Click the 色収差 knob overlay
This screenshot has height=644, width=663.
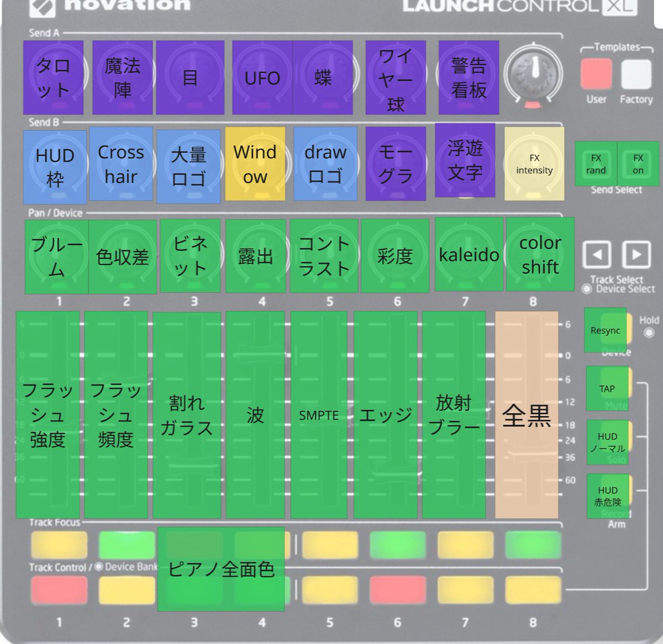click(123, 256)
